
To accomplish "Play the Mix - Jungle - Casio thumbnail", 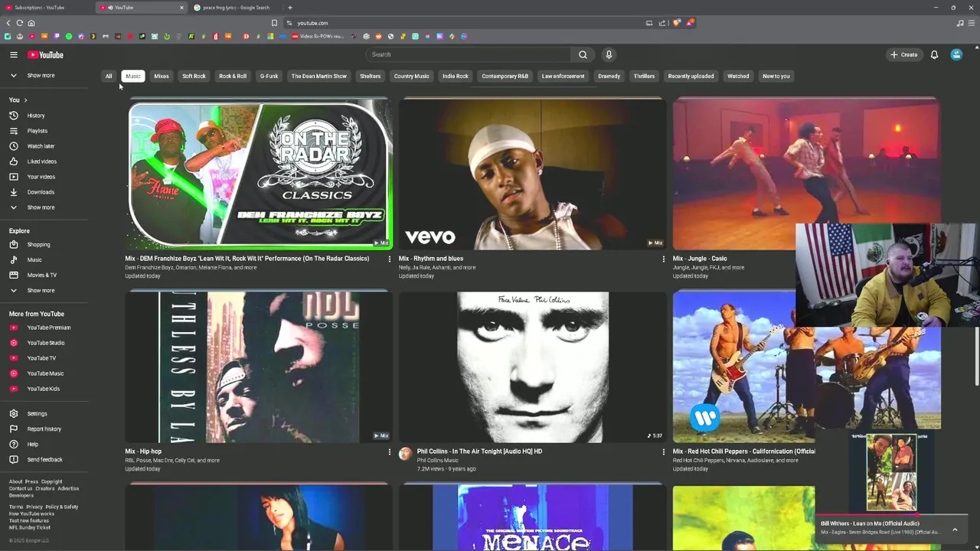I will (806, 174).
